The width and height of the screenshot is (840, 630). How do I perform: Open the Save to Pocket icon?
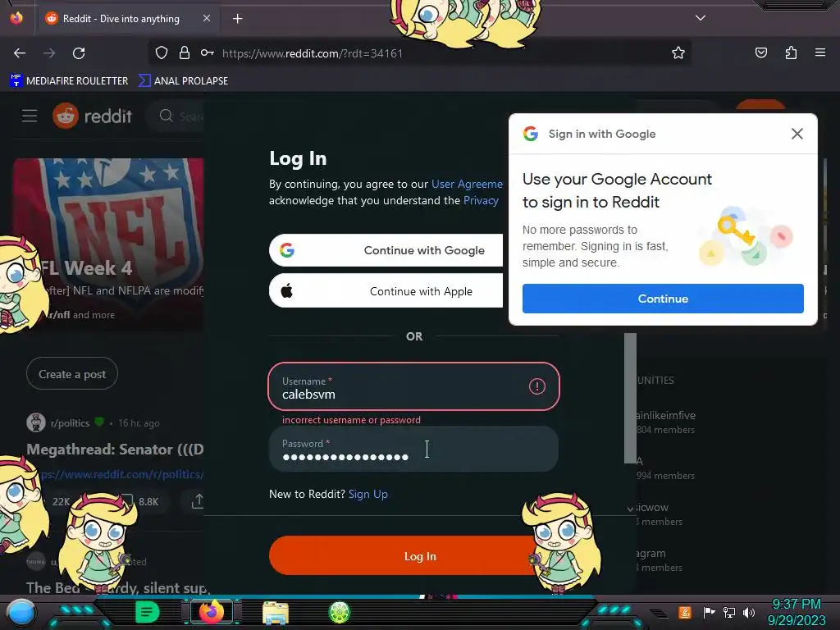[x=760, y=52]
